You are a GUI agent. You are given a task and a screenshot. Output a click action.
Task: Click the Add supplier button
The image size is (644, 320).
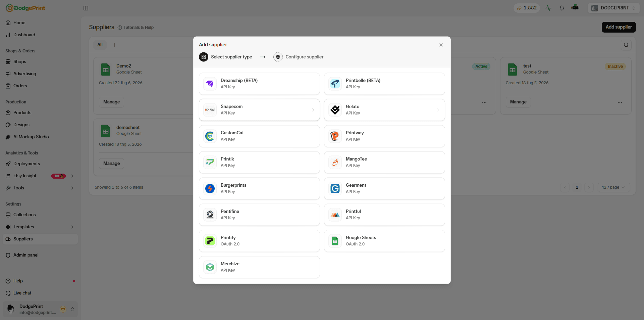[619, 27]
